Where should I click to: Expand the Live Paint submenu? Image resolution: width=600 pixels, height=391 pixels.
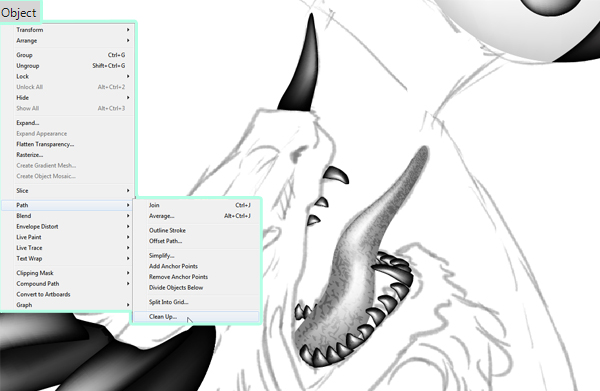tap(67, 238)
